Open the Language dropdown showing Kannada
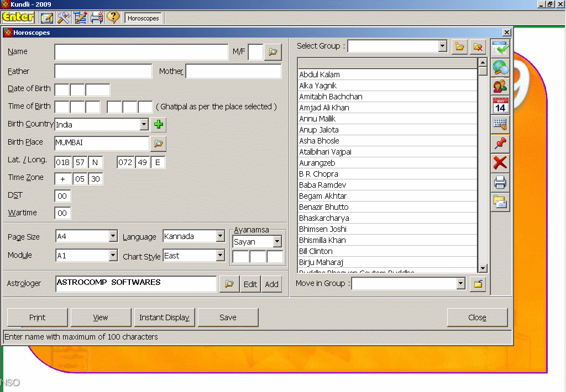 tap(221, 236)
